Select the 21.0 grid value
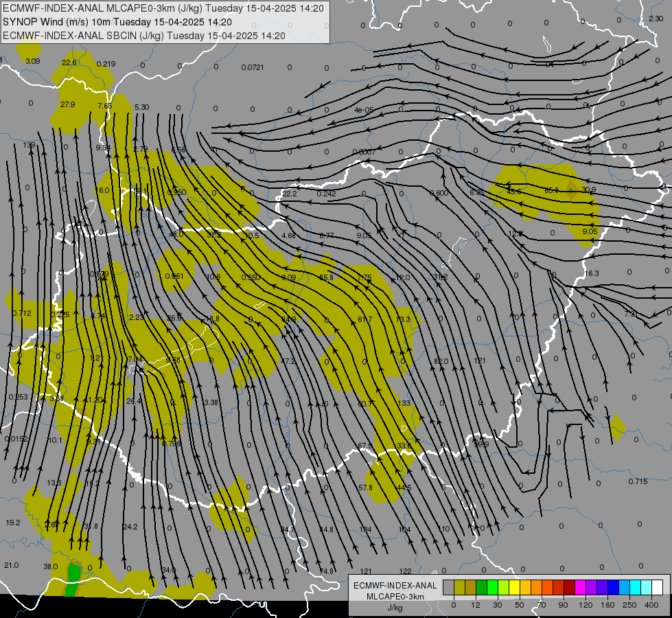 (12, 565)
